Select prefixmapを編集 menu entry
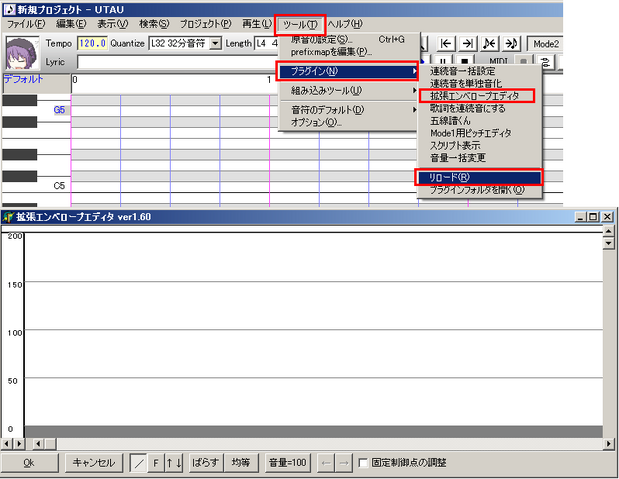Image resolution: width=619 pixels, height=479 pixels. (349, 52)
